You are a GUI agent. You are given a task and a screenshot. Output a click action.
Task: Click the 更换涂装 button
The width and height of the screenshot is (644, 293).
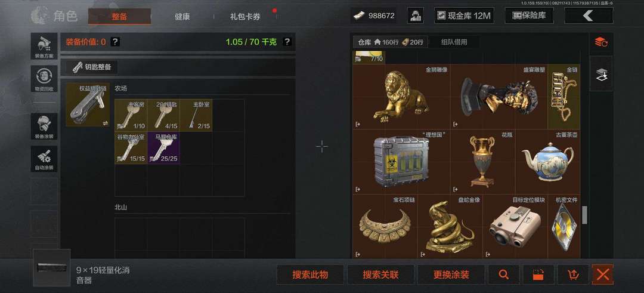451,275
